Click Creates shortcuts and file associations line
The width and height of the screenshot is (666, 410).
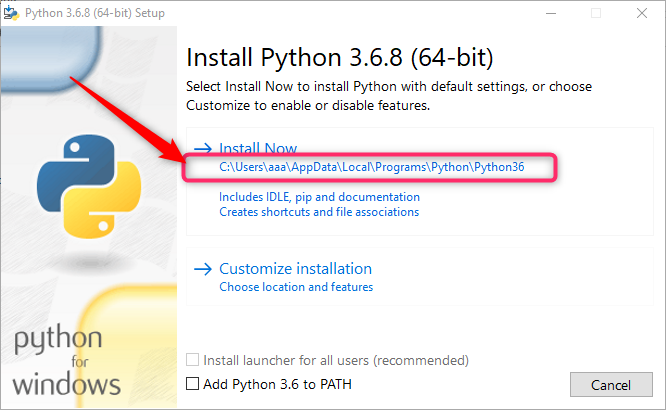(x=319, y=212)
